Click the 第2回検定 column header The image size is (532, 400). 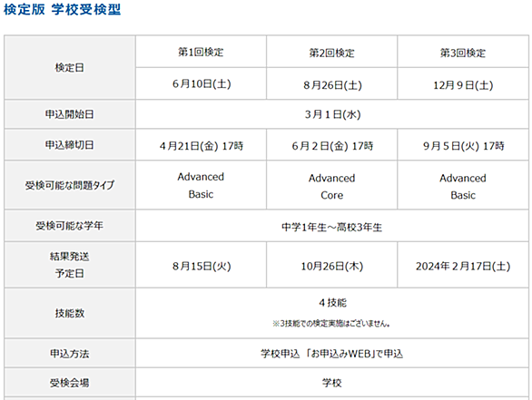[x=332, y=53]
